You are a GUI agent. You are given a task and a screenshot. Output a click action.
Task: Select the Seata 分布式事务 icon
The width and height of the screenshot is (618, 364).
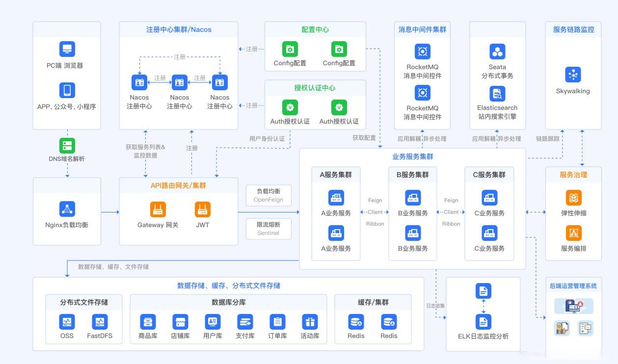pyautogui.click(x=497, y=52)
